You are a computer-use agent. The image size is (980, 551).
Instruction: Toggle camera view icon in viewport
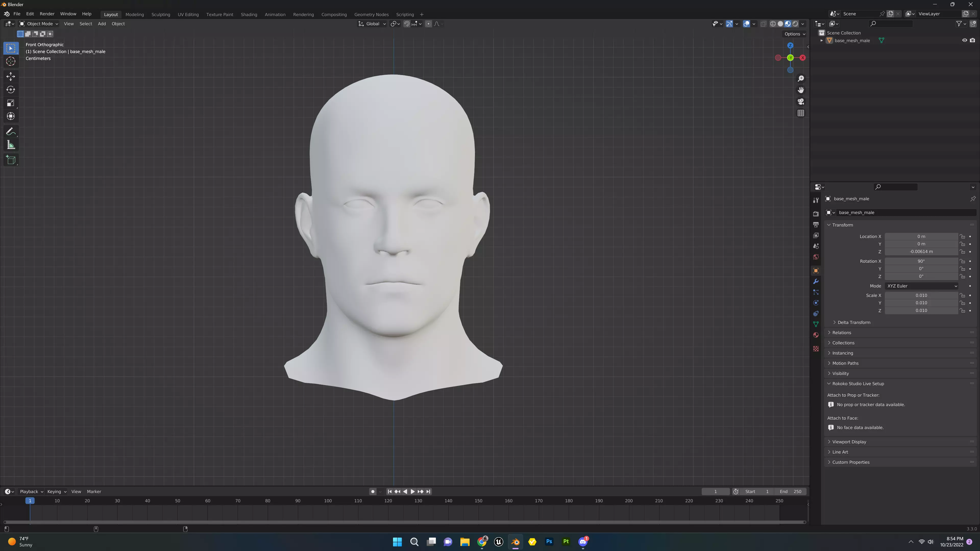point(801,102)
